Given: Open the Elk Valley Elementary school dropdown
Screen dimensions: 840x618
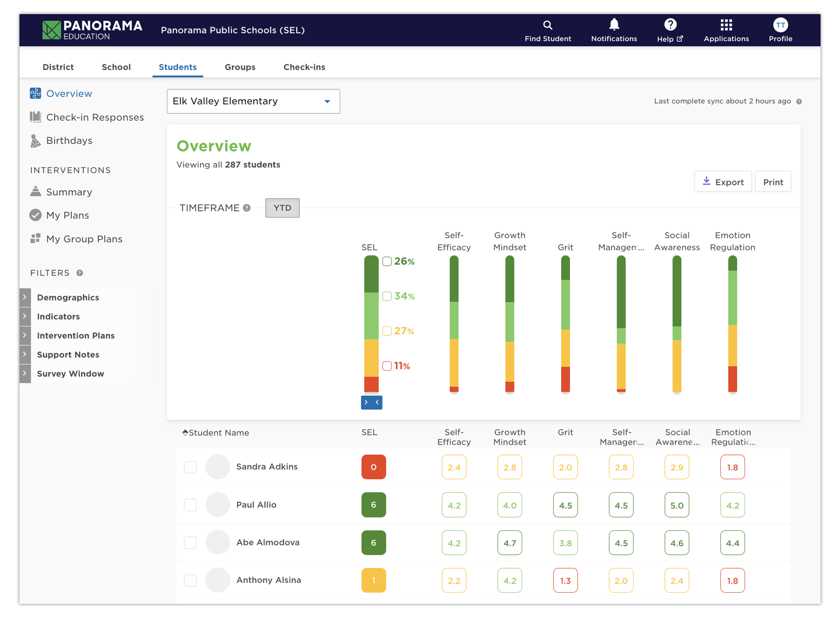Looking at the screenshot, I should [253, 101].
